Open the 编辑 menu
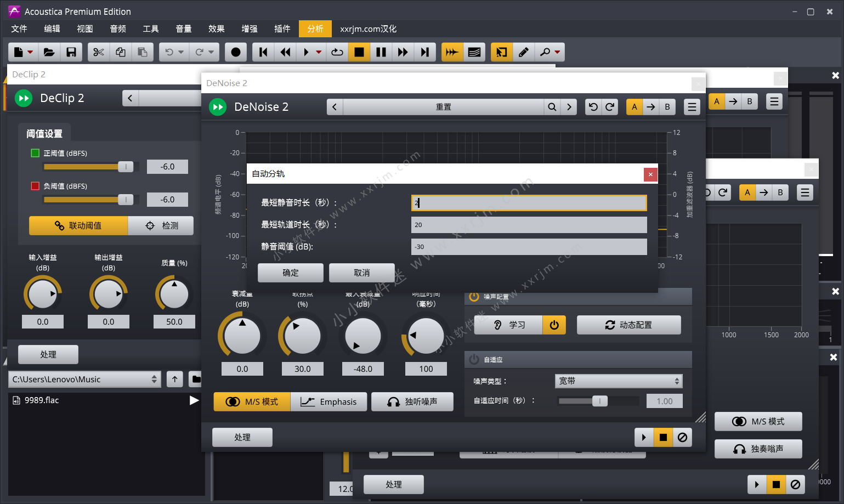 [52, 29]
